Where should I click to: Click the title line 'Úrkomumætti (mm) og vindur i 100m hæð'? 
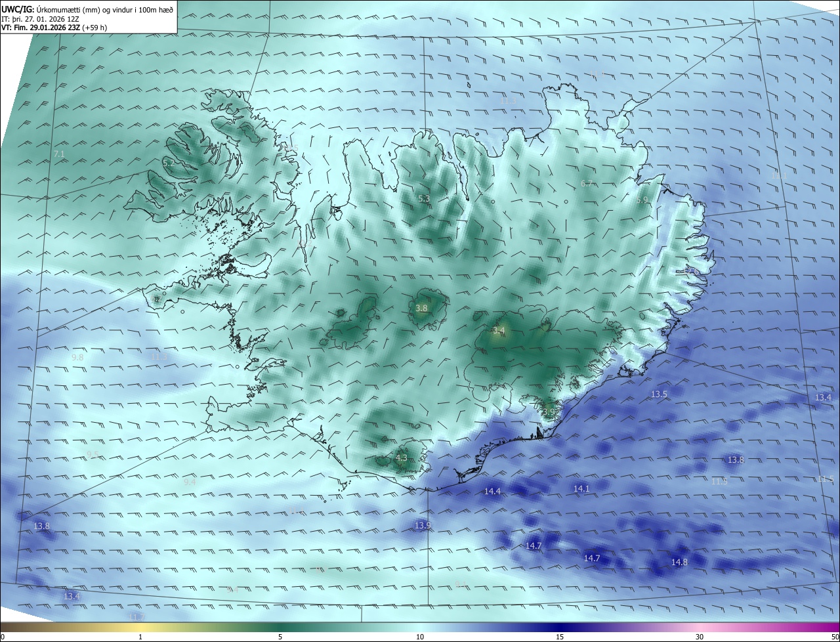point(105,9)
